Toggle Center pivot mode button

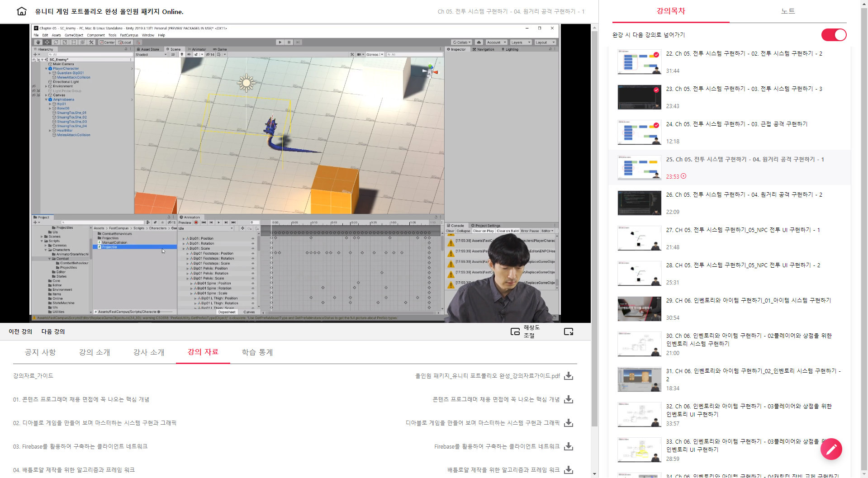pyautogui.click(x=107, y=42)
